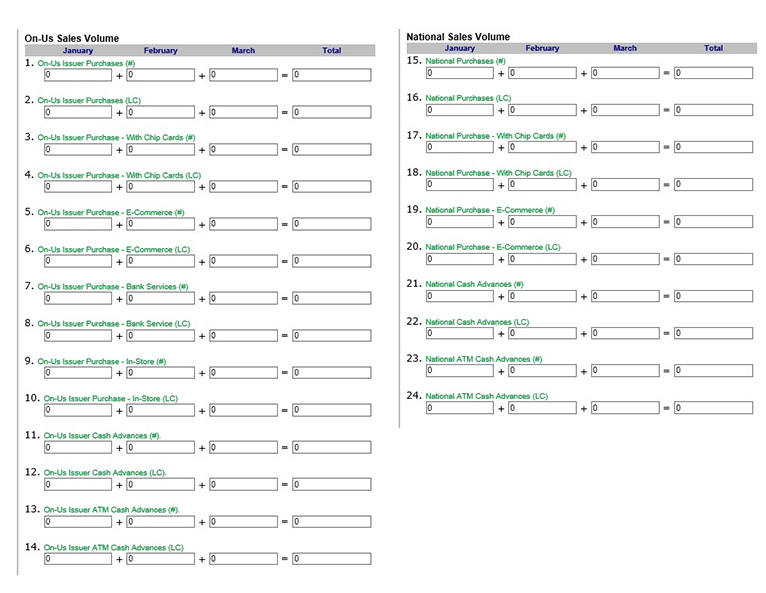The height and width of the screenshot is (593, 766).
Task: Select March field for On-Us Chip Cards (#)
Action: coord(243,150)
